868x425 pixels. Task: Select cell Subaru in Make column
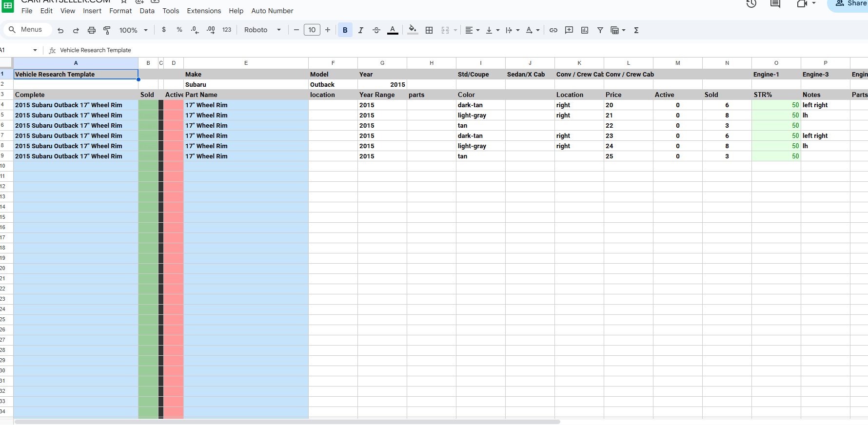[246, 84]
